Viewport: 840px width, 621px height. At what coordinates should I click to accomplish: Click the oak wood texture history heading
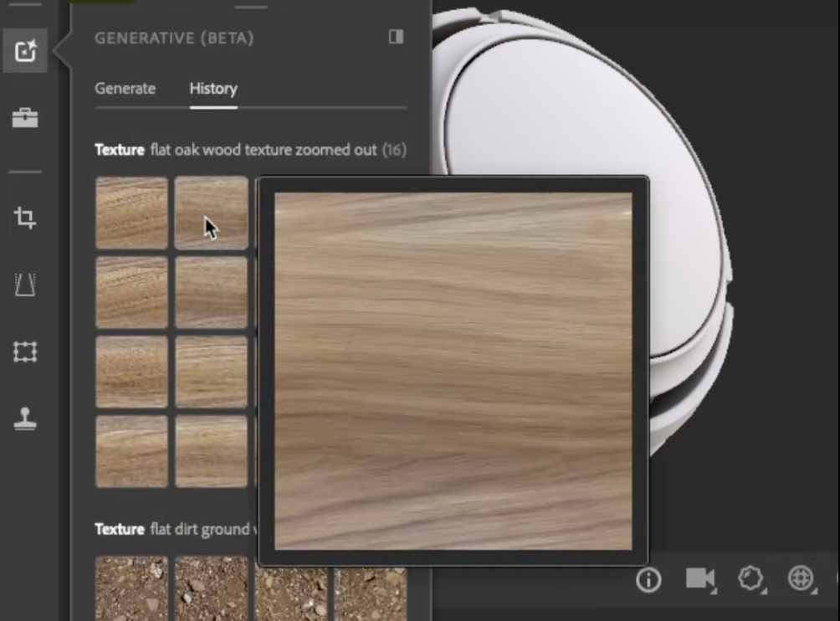coord(250,151)
